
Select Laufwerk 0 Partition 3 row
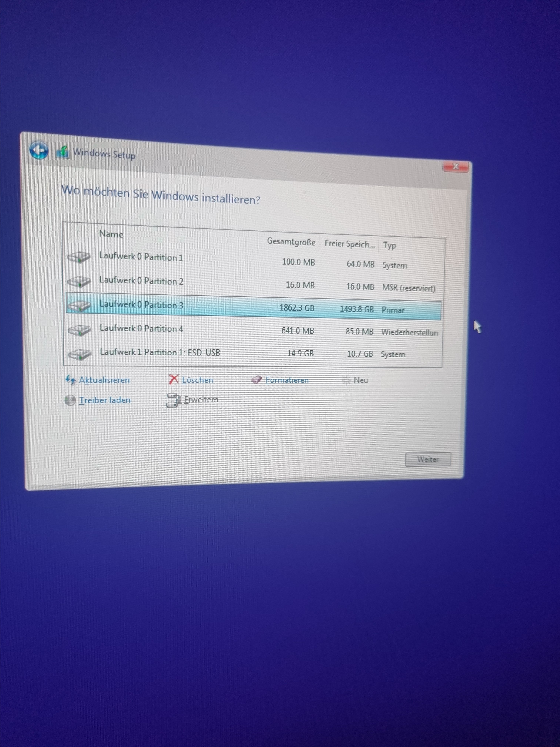[x=141, y=305]
